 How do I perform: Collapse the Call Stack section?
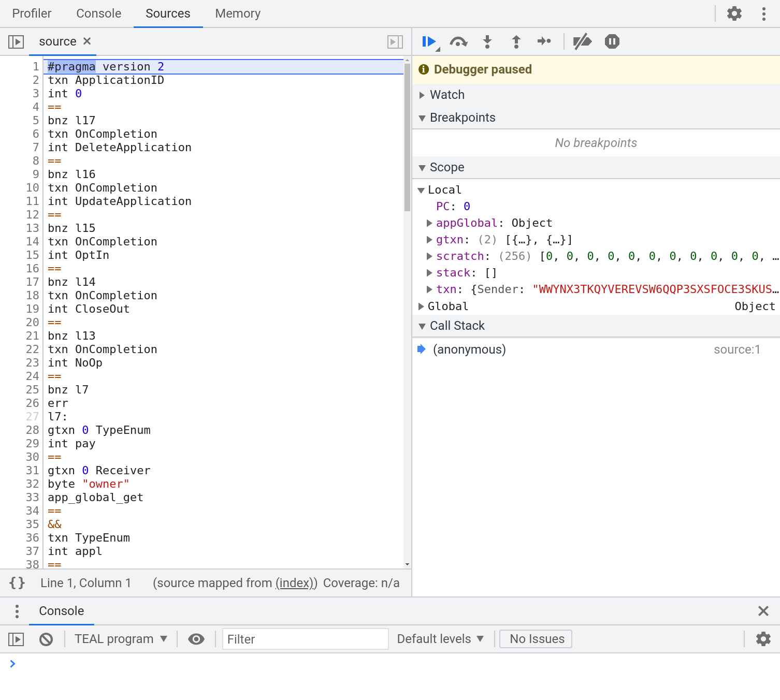[x=422, y=325]
